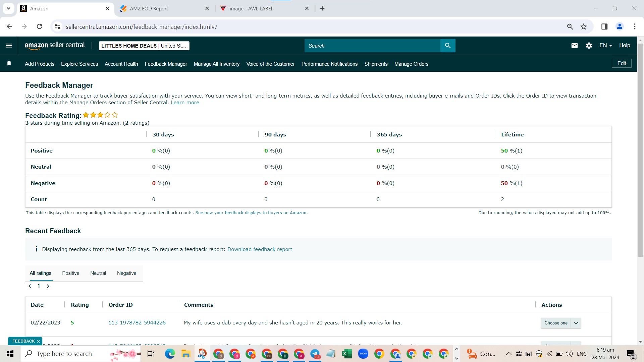Click the Help link
The image size is (644, 362).
coord(625,46)
